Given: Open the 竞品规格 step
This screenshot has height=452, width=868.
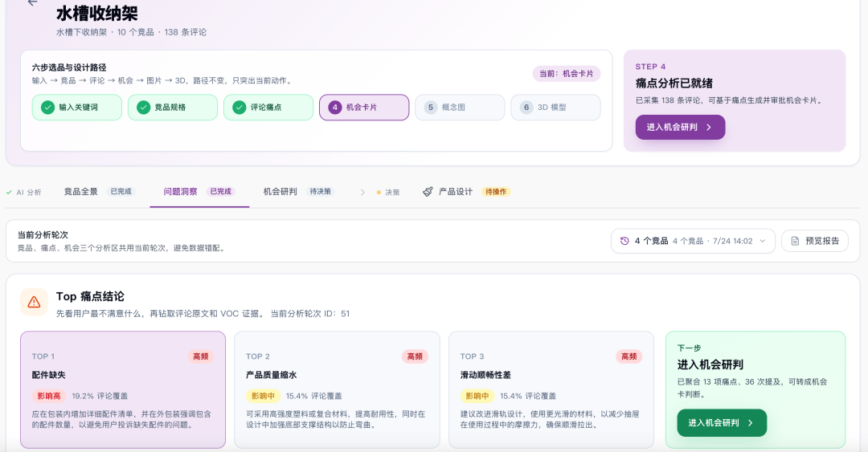Looking at the screenshot, I should 173,108.
